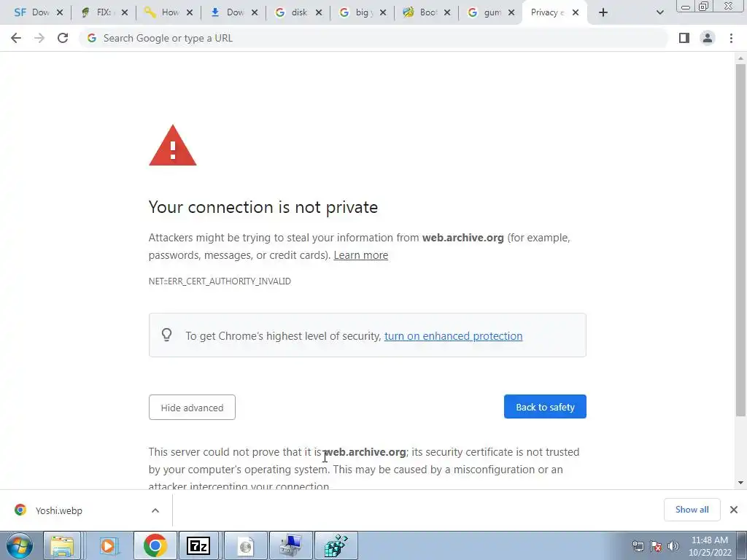This screenshot has height=560, width=747.
Task: Click the NET::ERR_CERT_AUTHORITY_INVALID error code
Action: (x=220, y=281)
